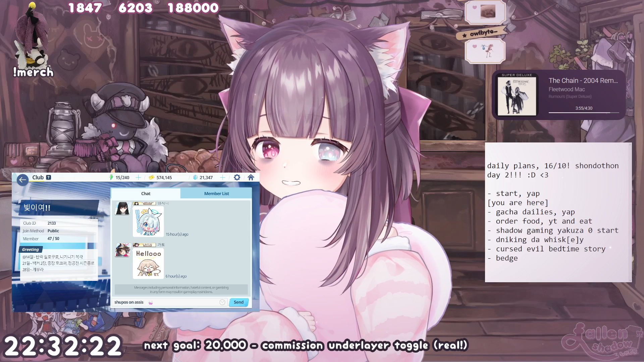Click the HELLO Arona sticker message

click(x=148, y=221)
